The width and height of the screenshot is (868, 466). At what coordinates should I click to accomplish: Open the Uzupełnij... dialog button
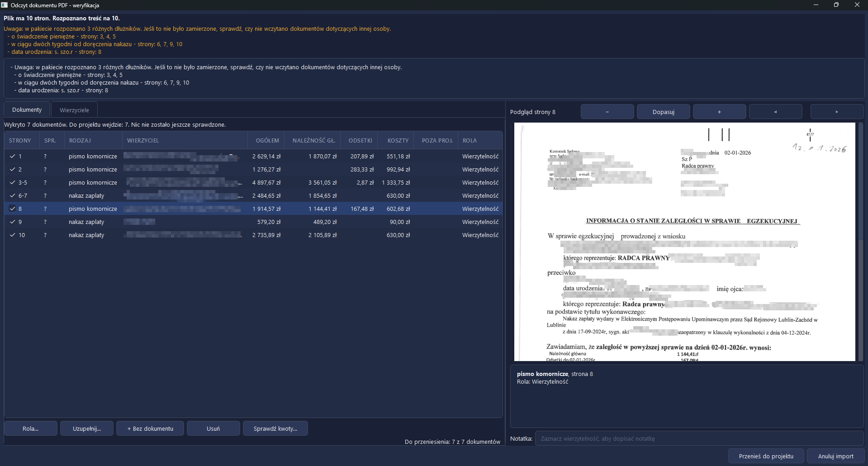point(87,428)
